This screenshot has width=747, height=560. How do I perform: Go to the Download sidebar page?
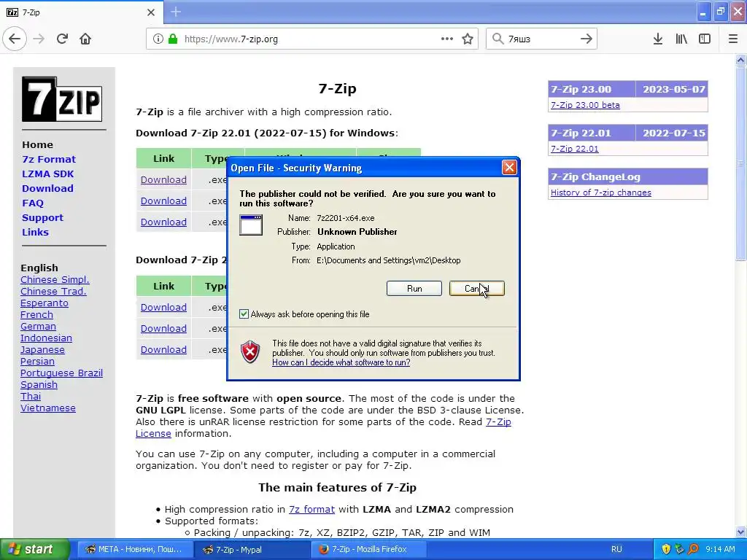point(47,189)
